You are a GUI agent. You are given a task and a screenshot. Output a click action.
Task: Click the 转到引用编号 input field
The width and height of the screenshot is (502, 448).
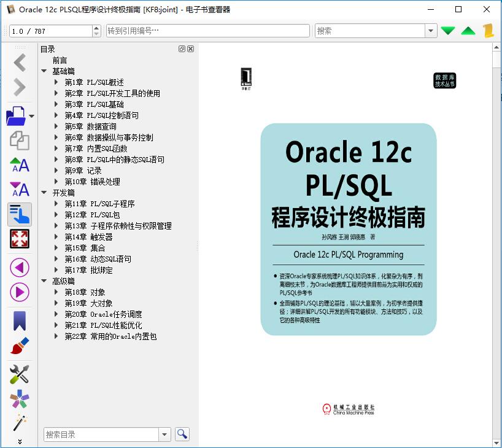point(208,31)
